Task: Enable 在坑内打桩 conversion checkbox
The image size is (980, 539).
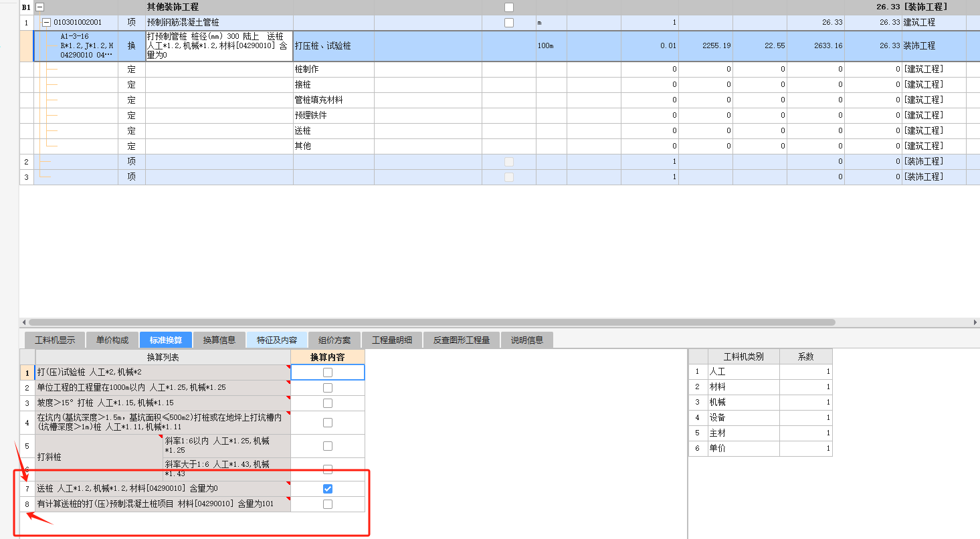Action: (x=328, y=423)
